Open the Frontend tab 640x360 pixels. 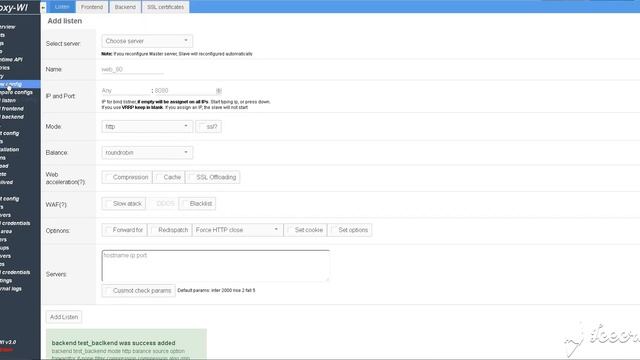coord(92,7)
